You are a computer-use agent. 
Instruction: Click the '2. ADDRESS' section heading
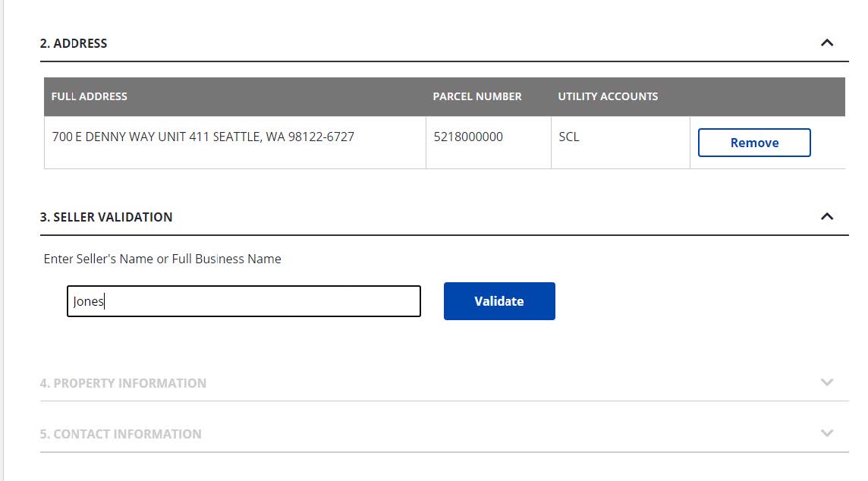click(x=74, y=43)
